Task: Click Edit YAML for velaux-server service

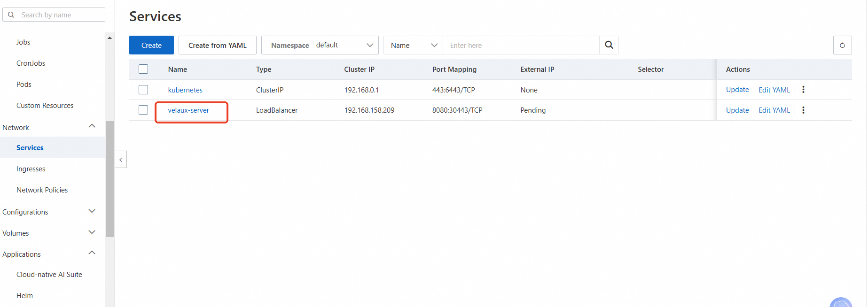Action: (774, 110)
